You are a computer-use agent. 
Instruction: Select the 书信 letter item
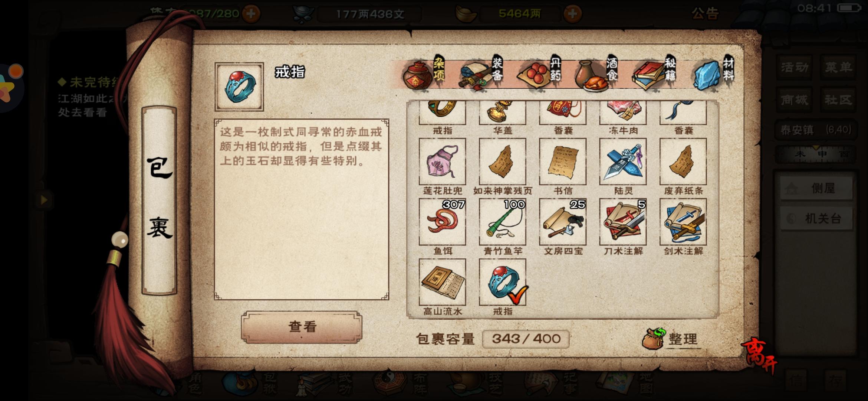(x=563, y=162)
